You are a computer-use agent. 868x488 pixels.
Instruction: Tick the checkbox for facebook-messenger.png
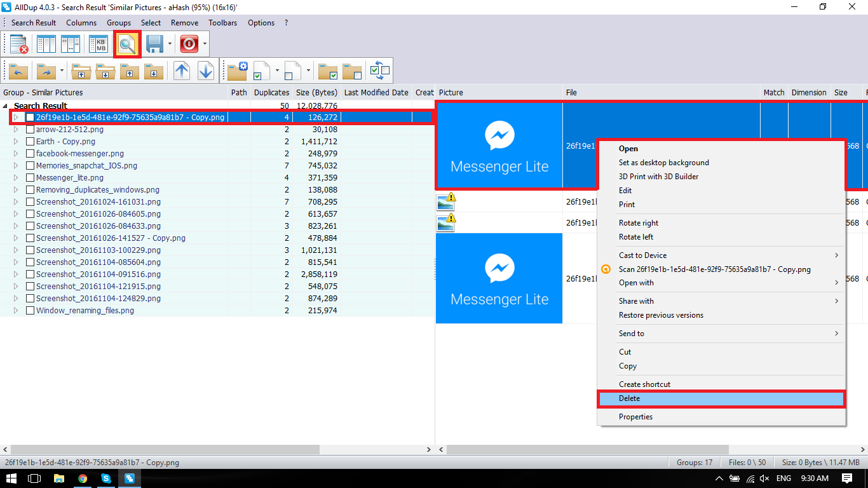coord(30,154)
